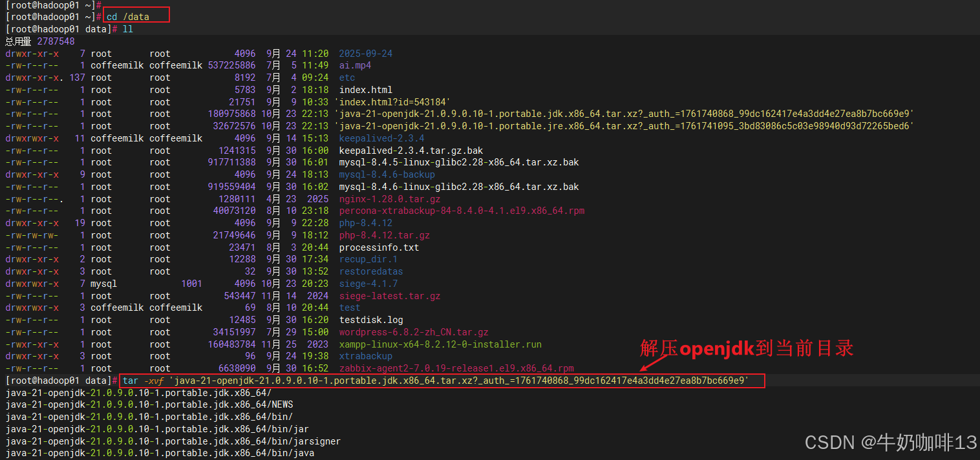The width and height of the screenshot is (980, 460).
Task: Click wordpress-6.8.2-zh_CN.tar.gz file name
Action: tap(414, 332)
